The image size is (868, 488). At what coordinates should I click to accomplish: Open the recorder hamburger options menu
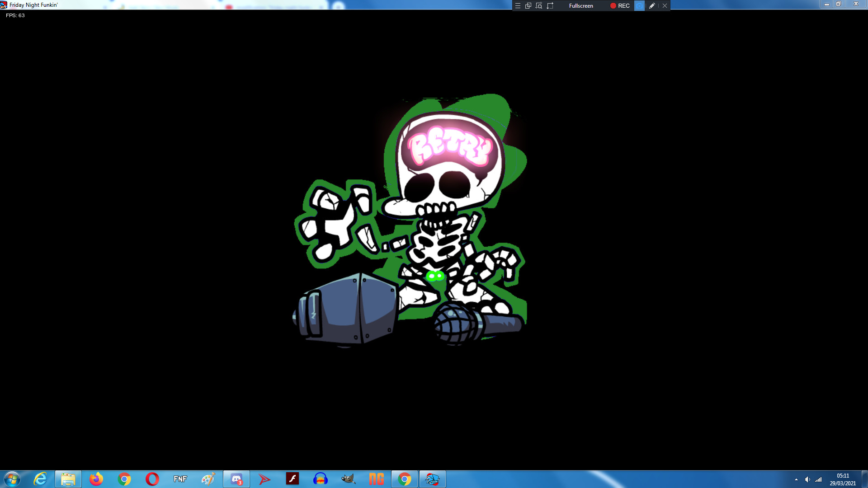click(517, 5)
